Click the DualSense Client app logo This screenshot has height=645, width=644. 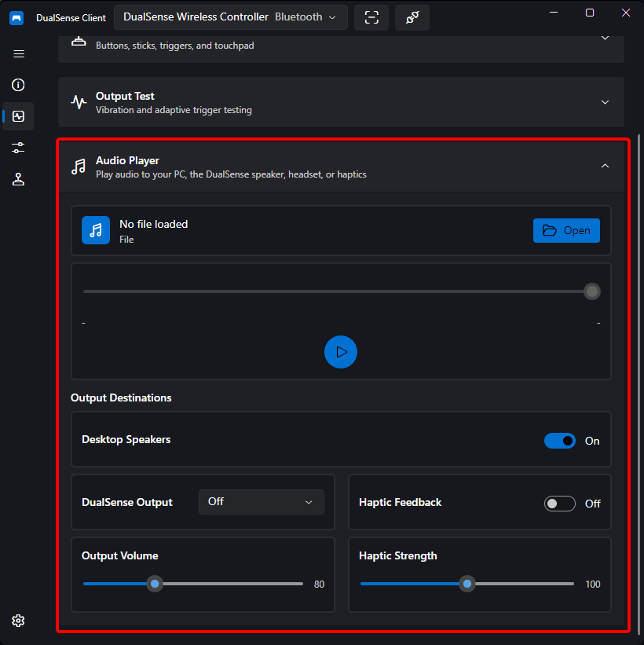pyautogui.click(x=16, y=18)
